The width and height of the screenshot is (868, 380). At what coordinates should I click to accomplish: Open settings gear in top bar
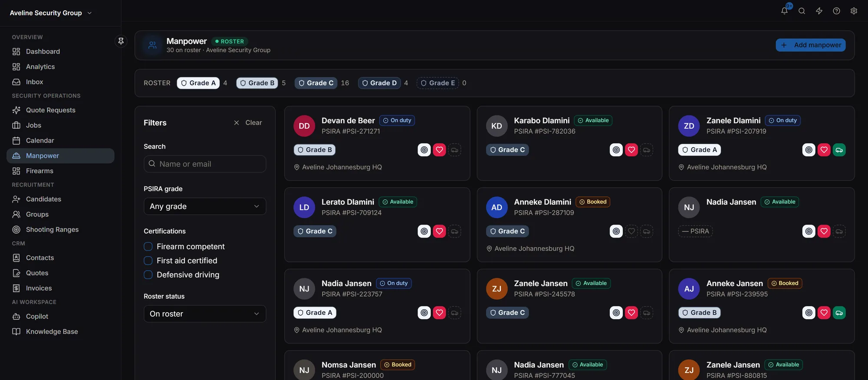click(854, 11)
